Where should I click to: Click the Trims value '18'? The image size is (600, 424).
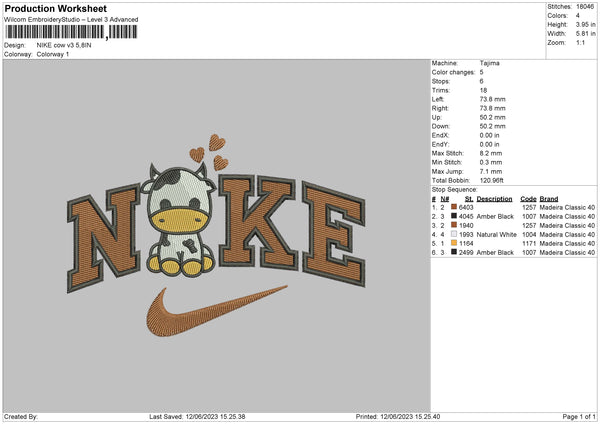tap(483, 90)
